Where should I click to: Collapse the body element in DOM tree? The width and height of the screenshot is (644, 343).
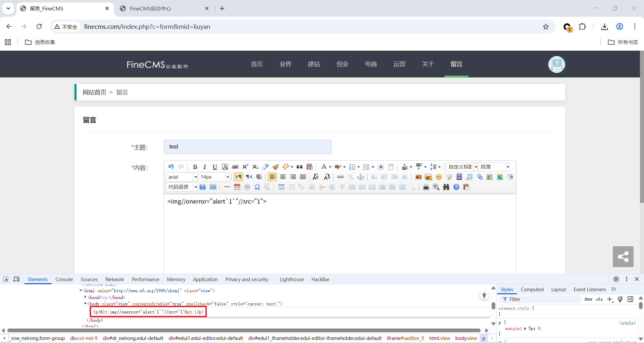(85, 304)
